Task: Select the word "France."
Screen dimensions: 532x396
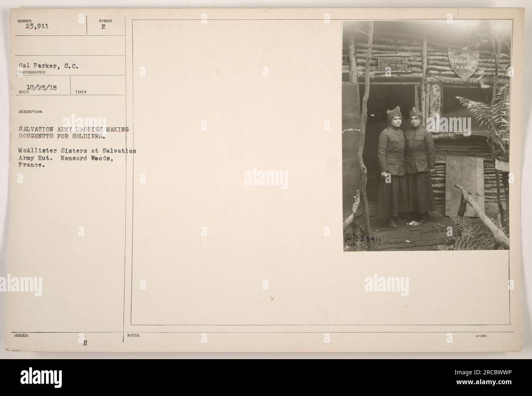Action: click(31, 165)
